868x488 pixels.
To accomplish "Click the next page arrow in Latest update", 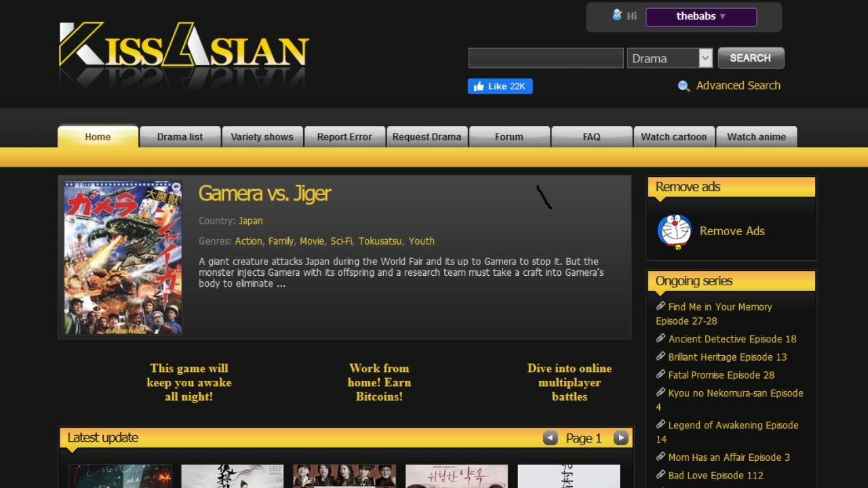I will point(620,438).
